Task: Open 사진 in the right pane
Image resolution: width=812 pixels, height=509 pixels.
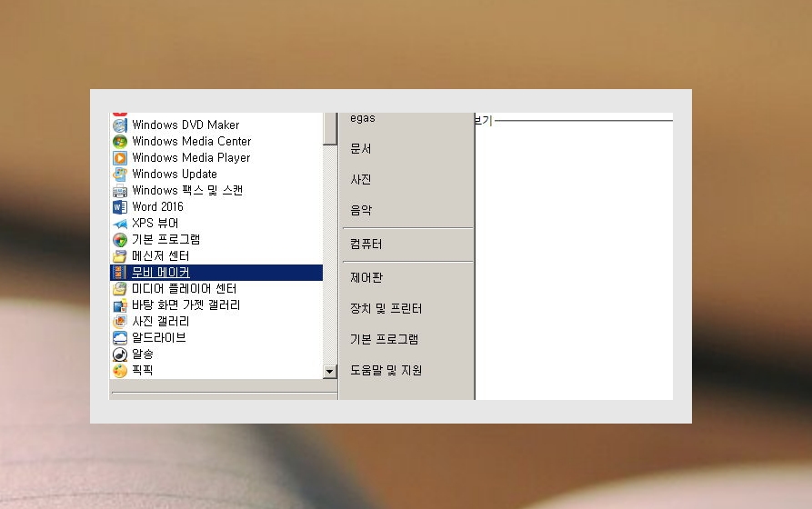Action: point(360,179)
